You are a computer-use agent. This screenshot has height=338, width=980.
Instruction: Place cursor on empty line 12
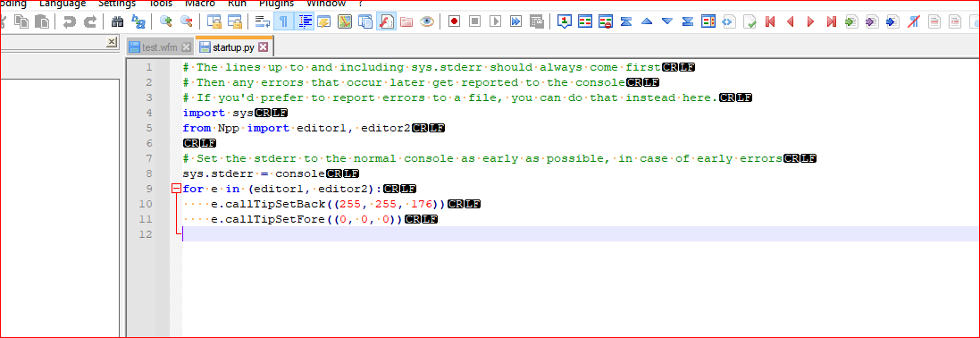click(x=581, y=234)
